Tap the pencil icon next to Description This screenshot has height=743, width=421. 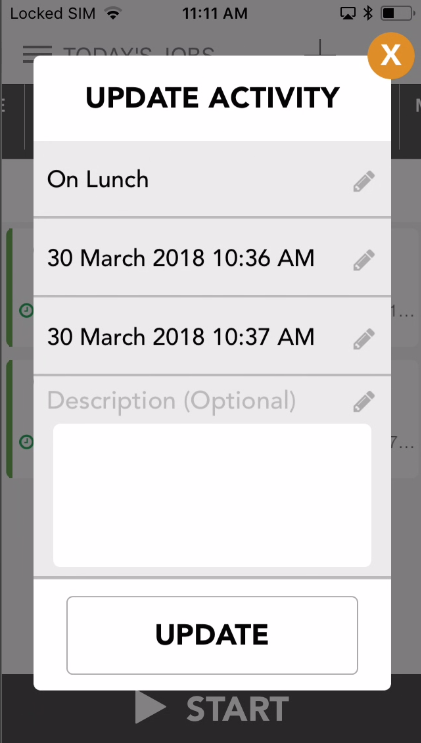click(364, 401)
